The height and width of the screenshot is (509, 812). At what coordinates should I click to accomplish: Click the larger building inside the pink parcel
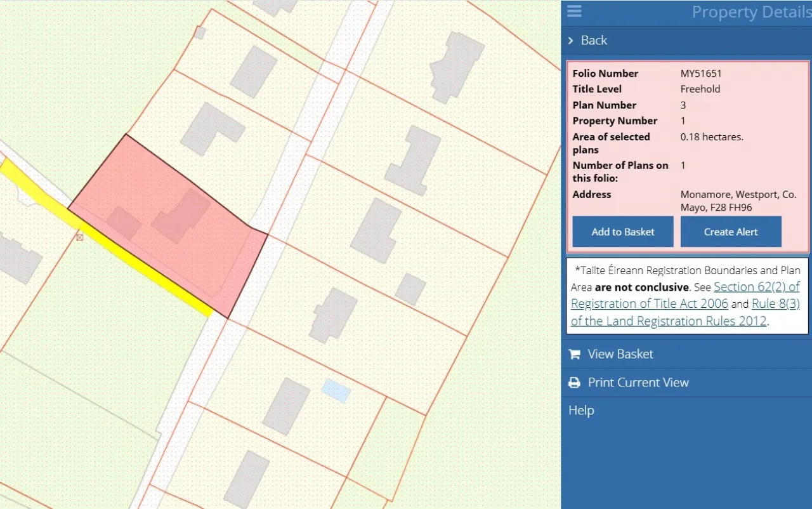tap(182, 216)
